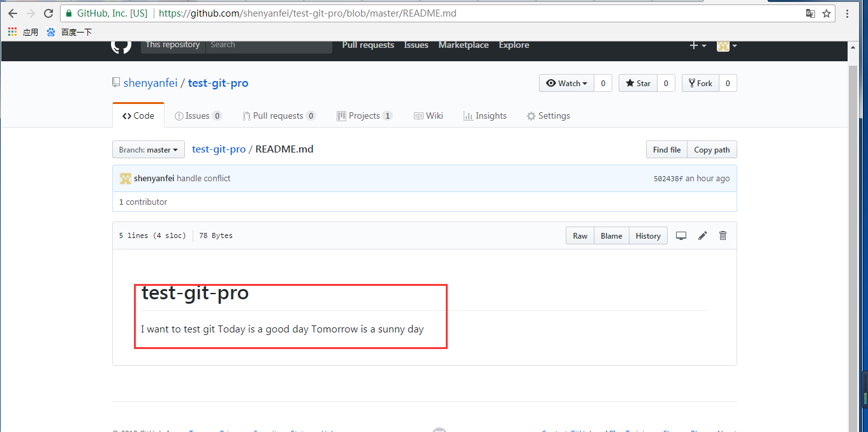The width and height of the screenshot is (868, 432).
Task: Open Issues in the top navigation
Action: pos(416,45)
